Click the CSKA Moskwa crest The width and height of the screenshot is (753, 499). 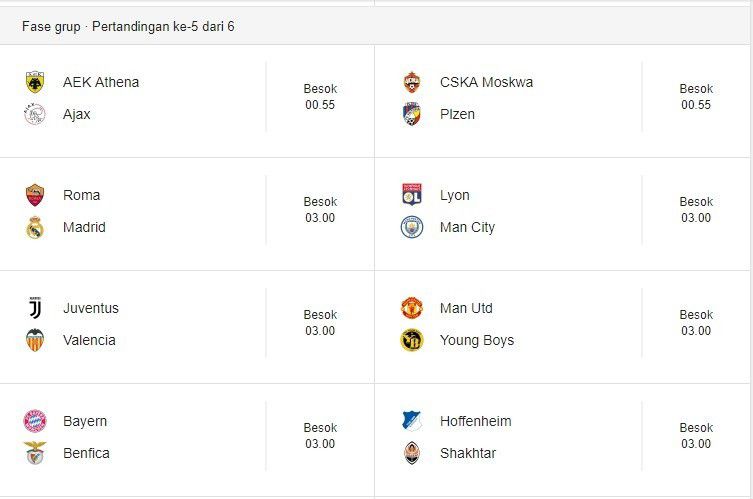click(x=412, y=82)
